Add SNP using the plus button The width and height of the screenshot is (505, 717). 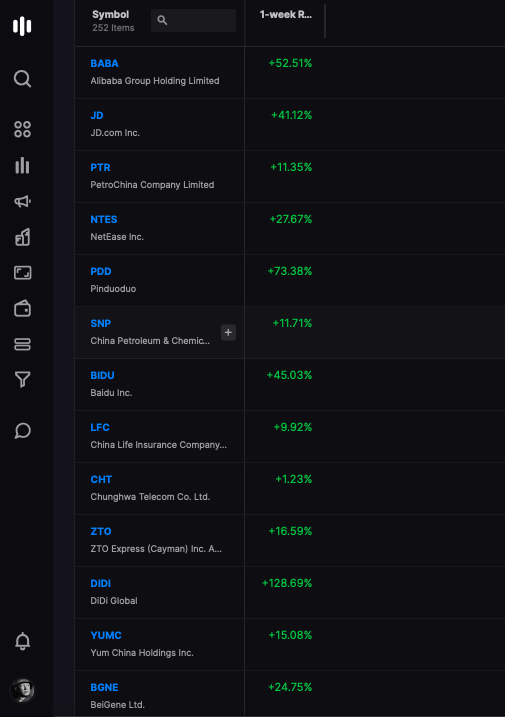tap(228, 332)
